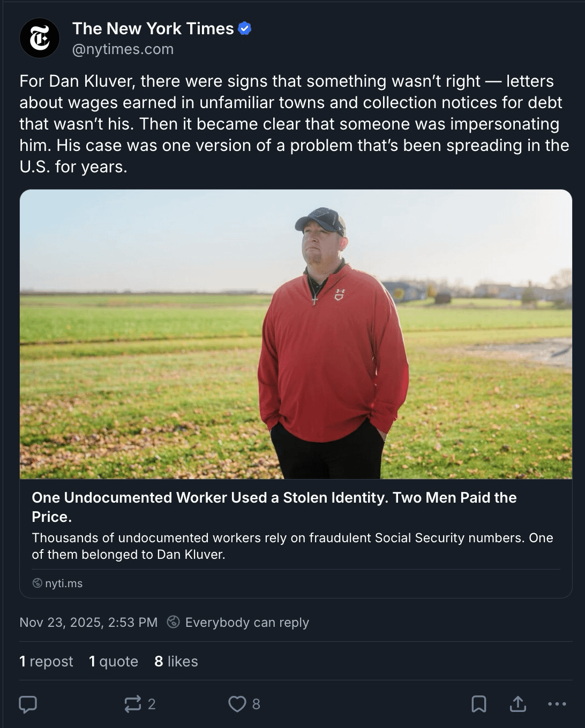Open the three-dot more options menu
585x728 pixels.
point(557,704)
